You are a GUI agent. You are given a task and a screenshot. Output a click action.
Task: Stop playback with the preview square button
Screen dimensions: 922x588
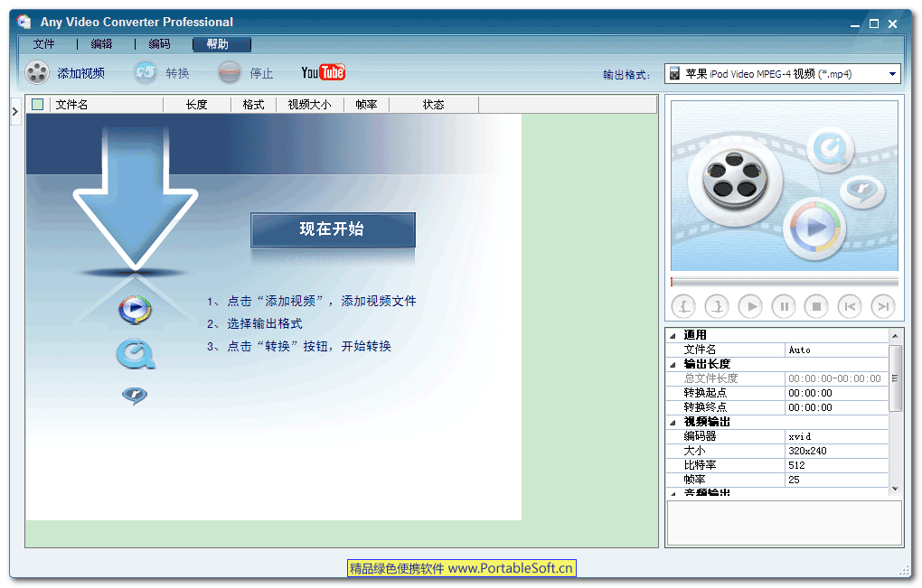816,306
